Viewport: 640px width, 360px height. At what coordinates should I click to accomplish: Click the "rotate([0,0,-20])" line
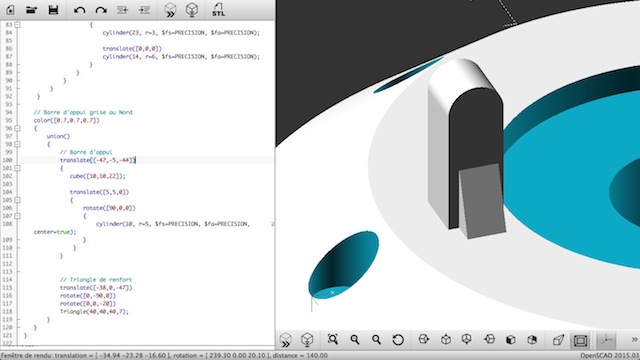[88, 304]
